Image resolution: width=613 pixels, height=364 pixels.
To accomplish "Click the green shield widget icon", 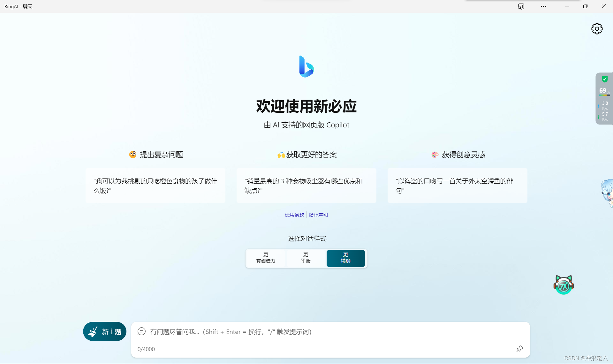I will pyautogui.click(x=604, y=79).
